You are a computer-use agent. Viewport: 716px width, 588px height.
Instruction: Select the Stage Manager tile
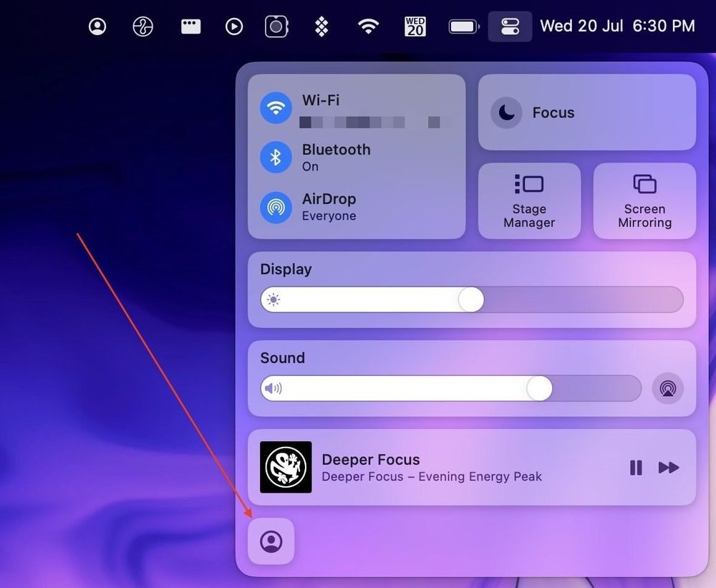pyautogui.click(x=529, y=201)
